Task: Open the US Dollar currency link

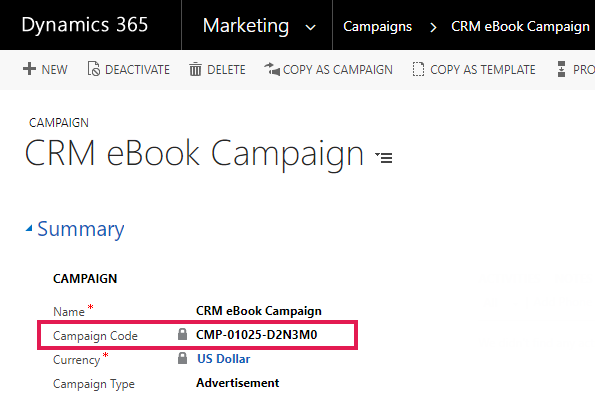Action: [x=224, y=359]
